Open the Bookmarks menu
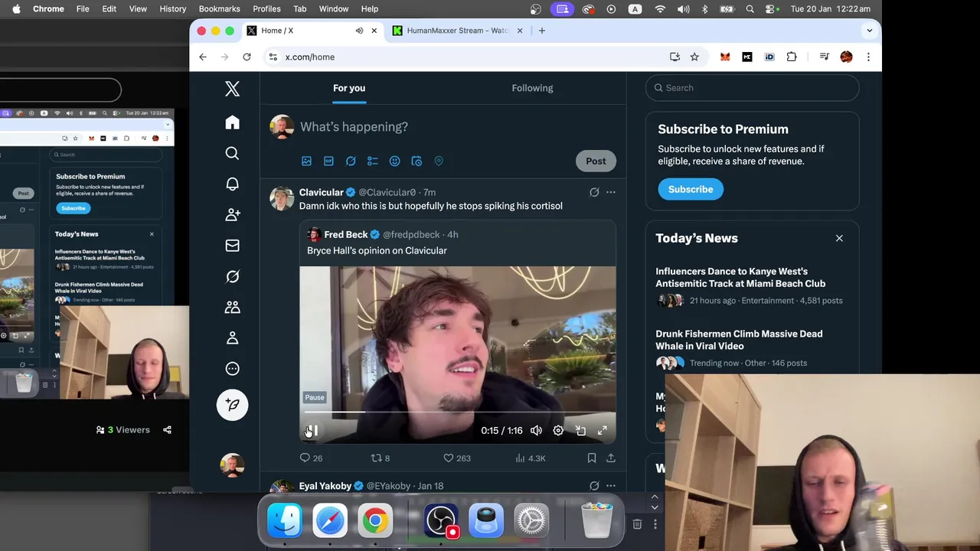Image resolution: width=980 pixels, height=551 pixels. click(219, 8)
